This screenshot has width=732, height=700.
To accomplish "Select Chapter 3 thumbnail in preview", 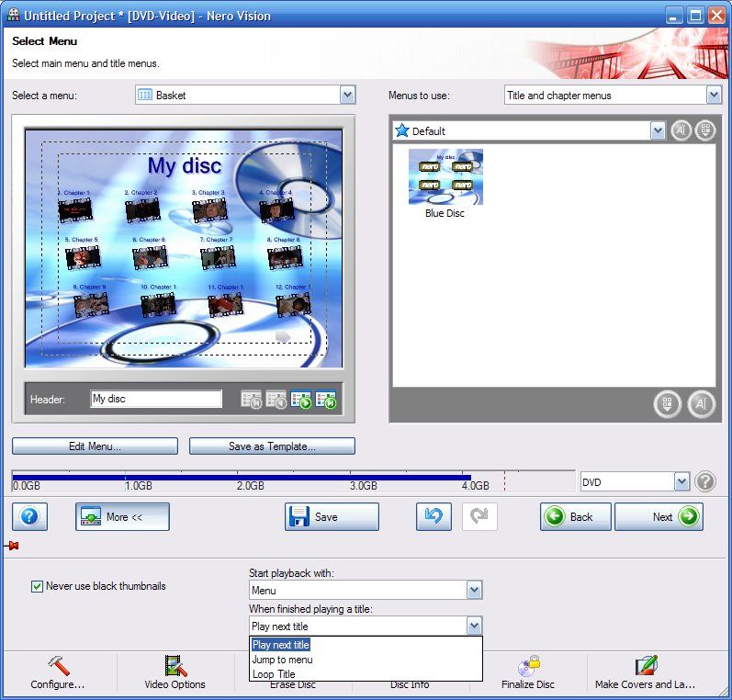I will [209, 209].
